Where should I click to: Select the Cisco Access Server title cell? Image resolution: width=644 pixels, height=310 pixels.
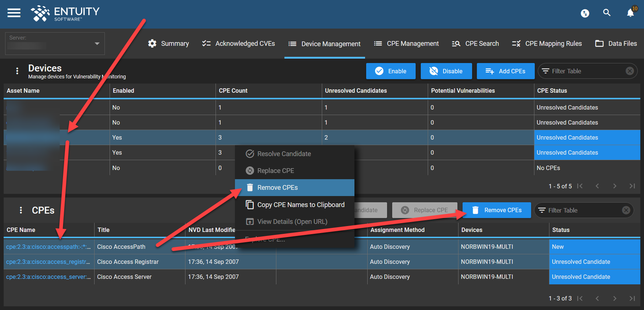pos(140,277)
